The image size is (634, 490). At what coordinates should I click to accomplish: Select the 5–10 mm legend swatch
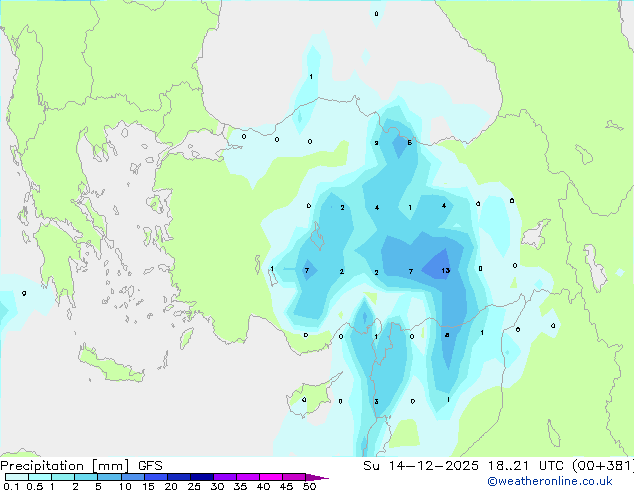pos(109,477)
